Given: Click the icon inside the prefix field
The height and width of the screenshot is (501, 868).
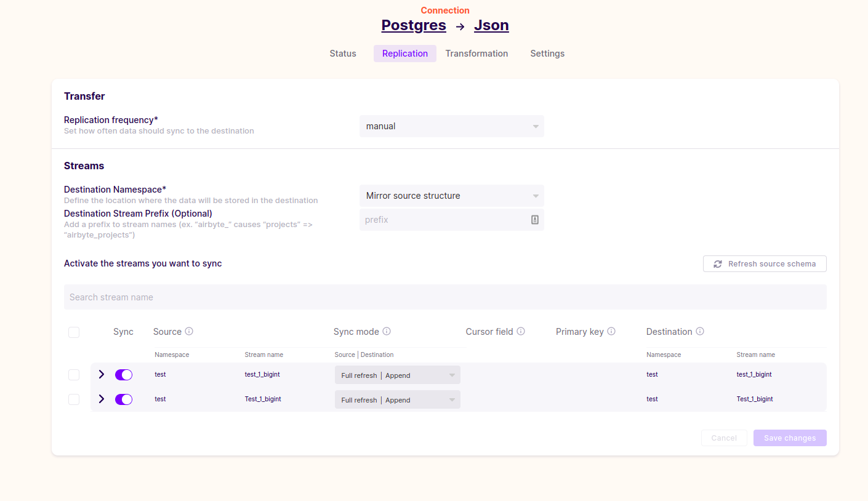Looking at the screenshot, I should tap(535, 220).
